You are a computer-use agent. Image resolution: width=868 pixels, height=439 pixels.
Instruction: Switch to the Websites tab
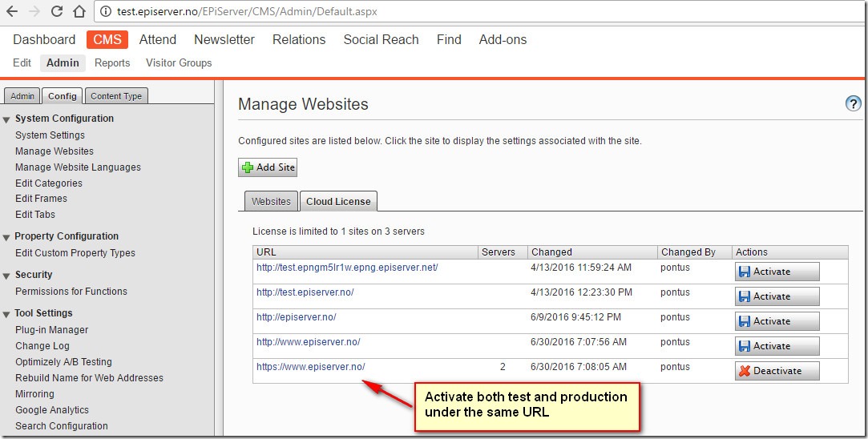[x=271, y=202]
